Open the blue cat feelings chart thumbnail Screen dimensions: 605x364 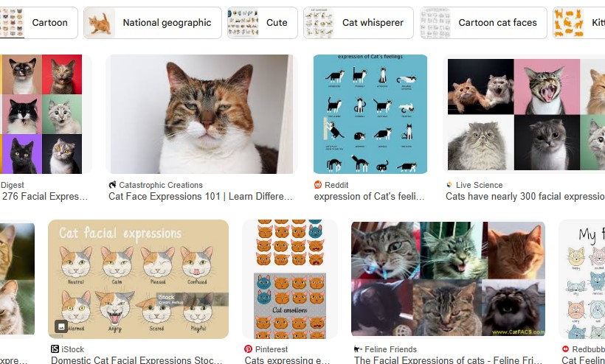pyautogui.click(x=370, y=114)
